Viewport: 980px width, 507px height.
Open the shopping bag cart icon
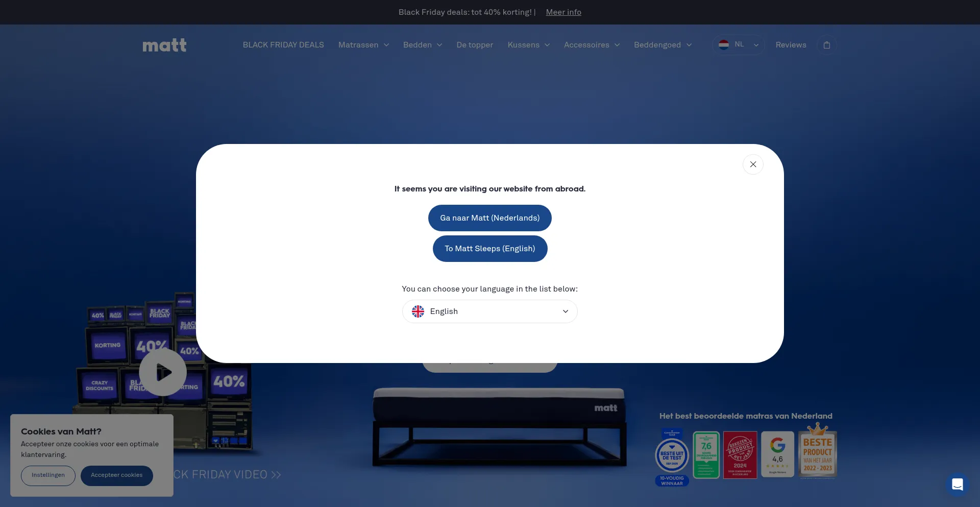tap(826, 45)
